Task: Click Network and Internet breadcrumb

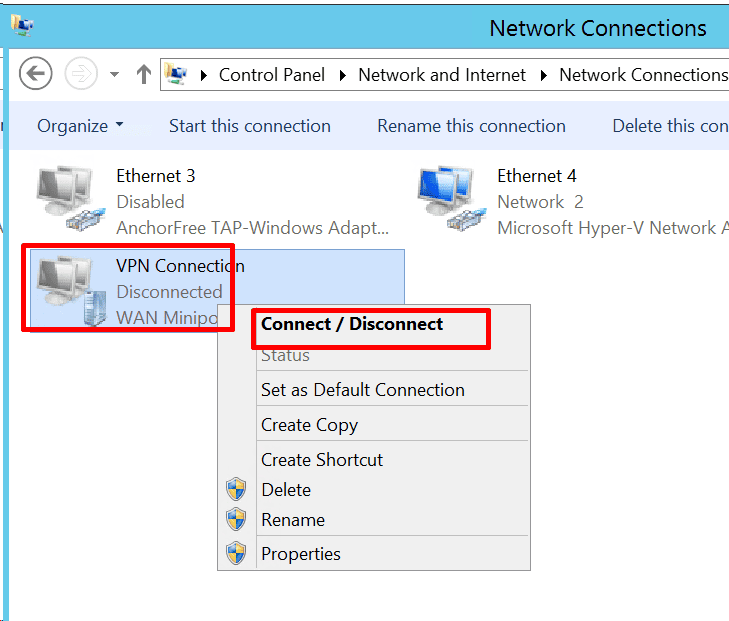Action: tap(442, 75)
